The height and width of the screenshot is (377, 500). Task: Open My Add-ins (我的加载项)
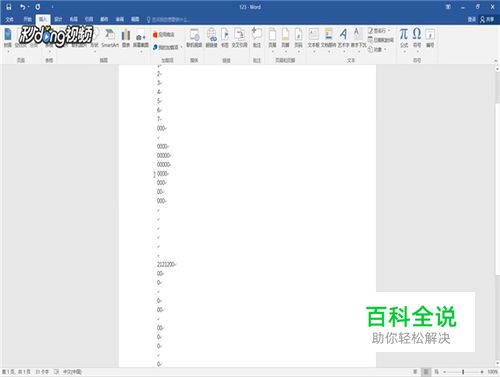click(165, 47)
